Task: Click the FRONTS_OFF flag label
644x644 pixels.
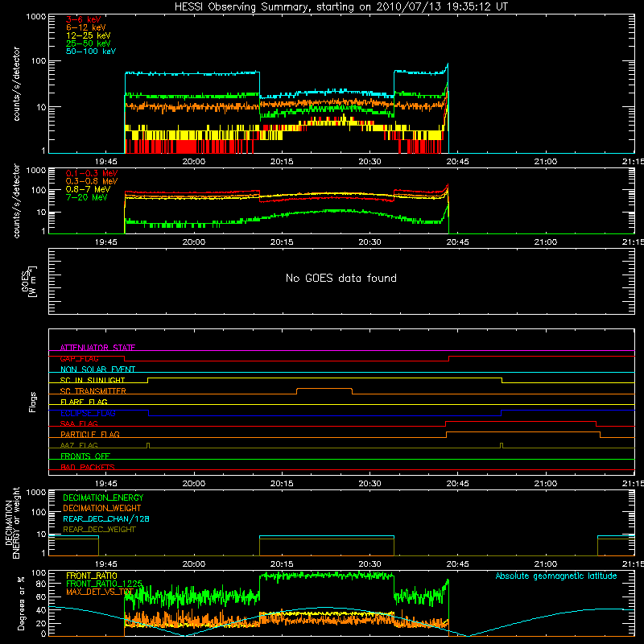Action: (85, 456)
